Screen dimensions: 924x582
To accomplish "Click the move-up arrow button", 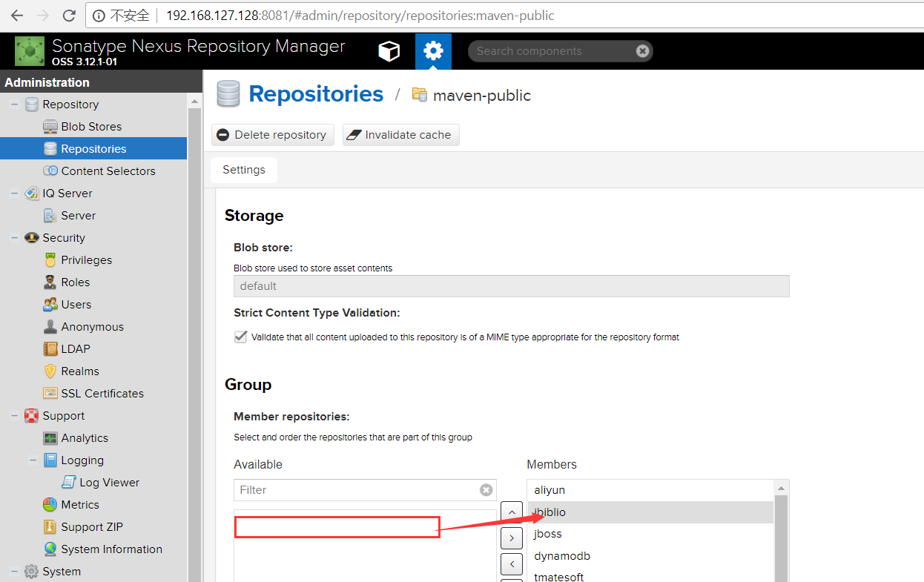I will [x=511, y=512].
